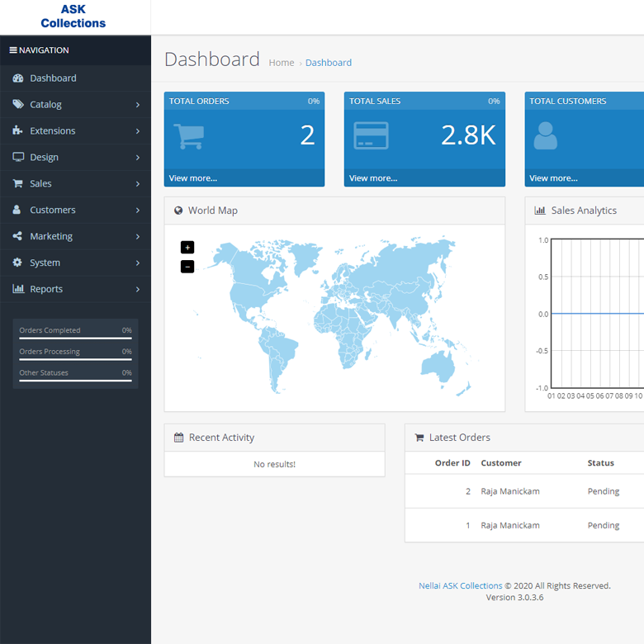Click the Catalog tag icon
The height and width of the screenshot is (644, 644).
click(18, 105)
